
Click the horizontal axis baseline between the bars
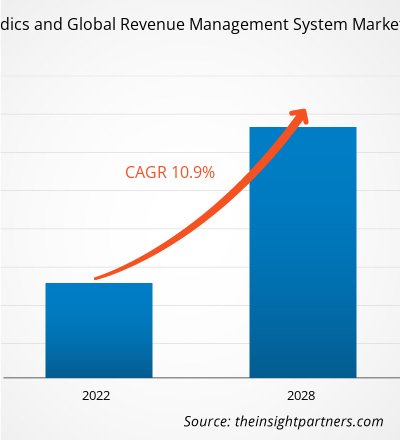(201, 378)
